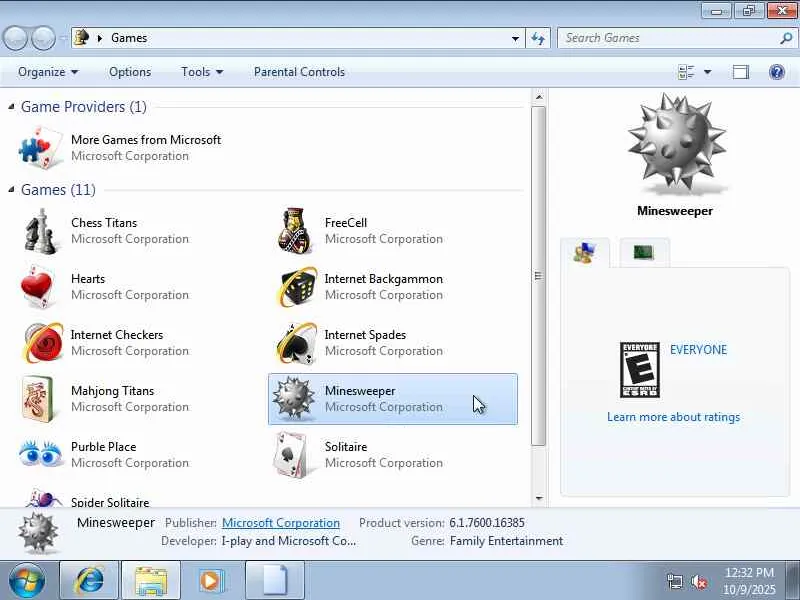The image size is (800, 600).
Task: Open Windows Media Player from taskbar
Action: (x=211, y=580)
